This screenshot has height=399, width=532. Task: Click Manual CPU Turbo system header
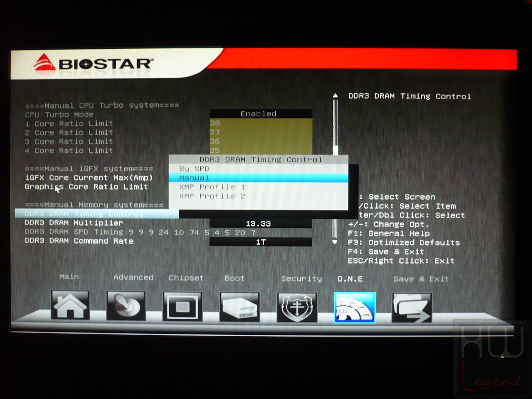point(102,105)
